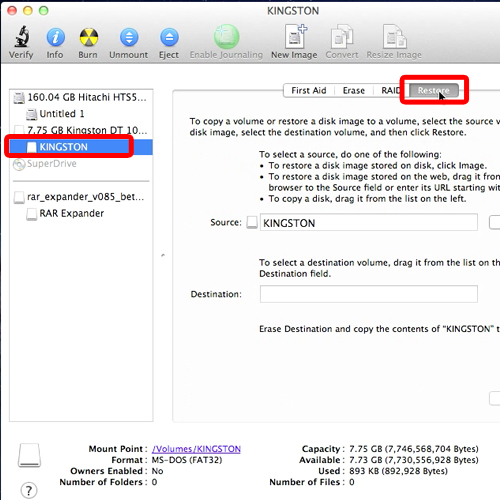Click the Available value 7.73 GB
The height and width of the screenshot is (500, 500).
(x=414, y=460)
